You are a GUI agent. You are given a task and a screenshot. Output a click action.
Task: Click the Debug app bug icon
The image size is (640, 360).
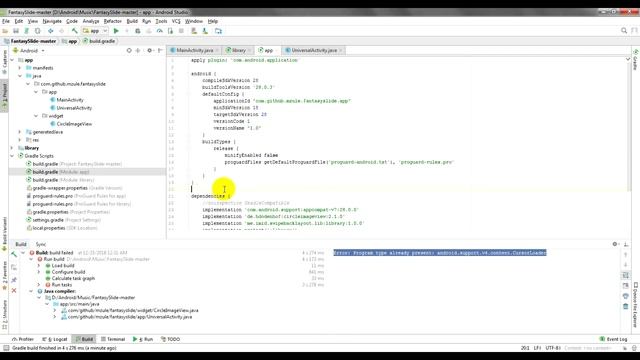[x=138, y=31]
